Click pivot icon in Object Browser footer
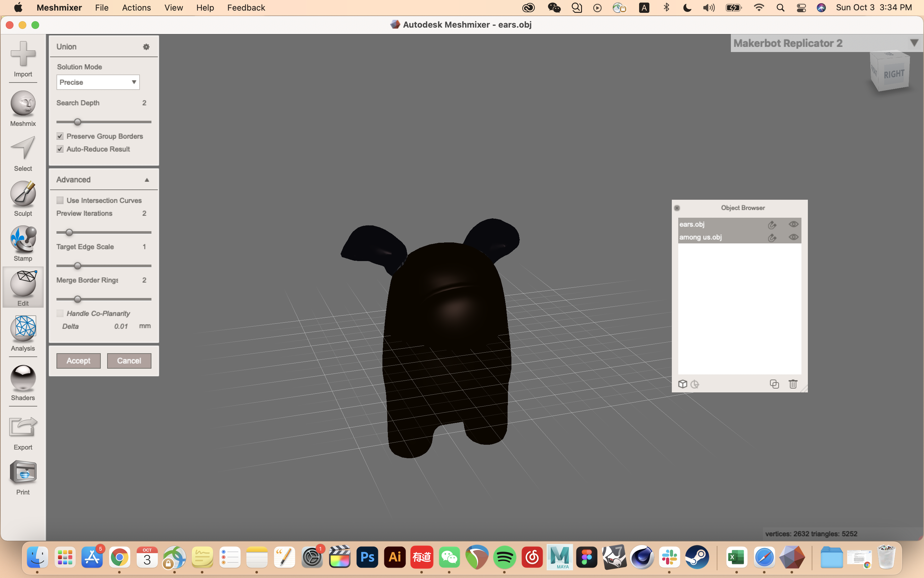The image size is (924, 578). pos(695,384)
